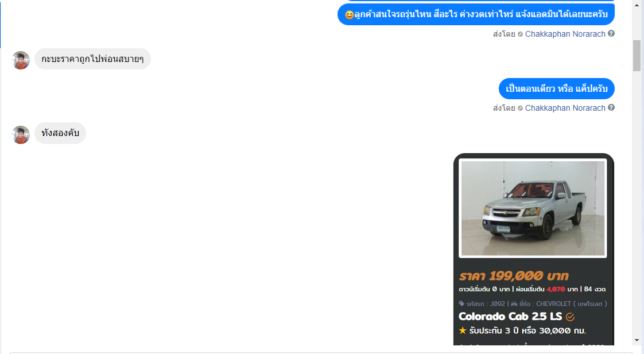Image resolution: width=644 pixels, height=354 pixels.
Task: Select the กะบะราคาถูกไปผ่อนสบายๆ message bubble
Action: tap(92, 59)
